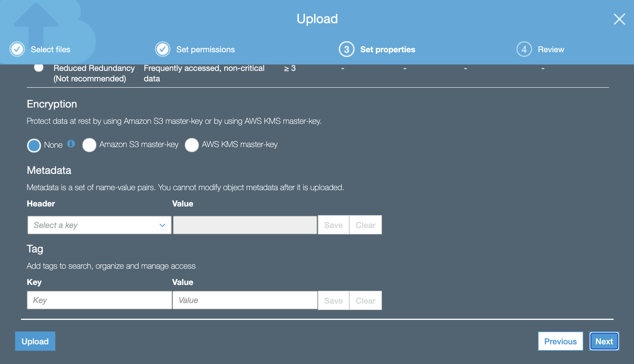The image size is (634, 364).
Task: Select the Reduced Redundancy storage class radio
Action: point(38,68)
